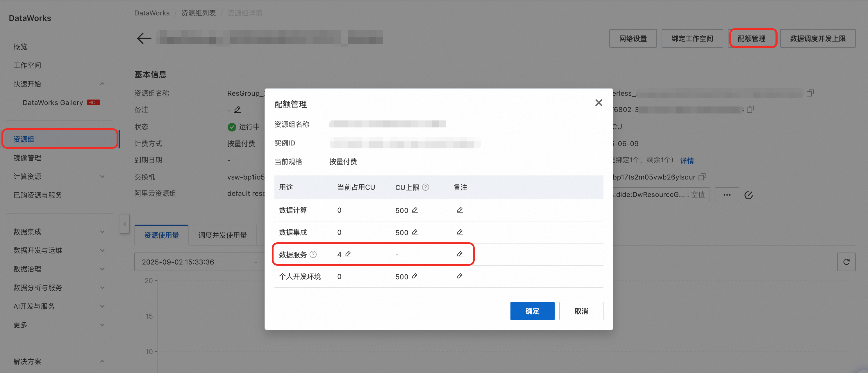Viewport: 868px width, 373px height.
Task: Edit 备注 for 个人开发环境 row
Action: 460,276
